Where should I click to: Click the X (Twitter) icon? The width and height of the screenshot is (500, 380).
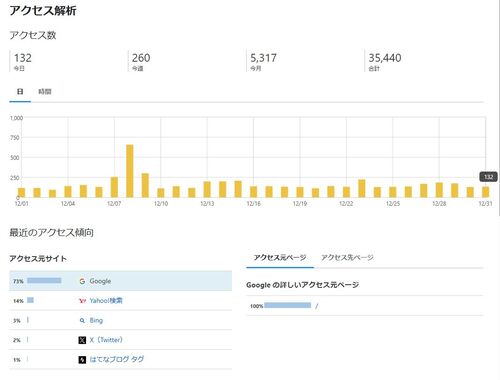pos(82,340)
